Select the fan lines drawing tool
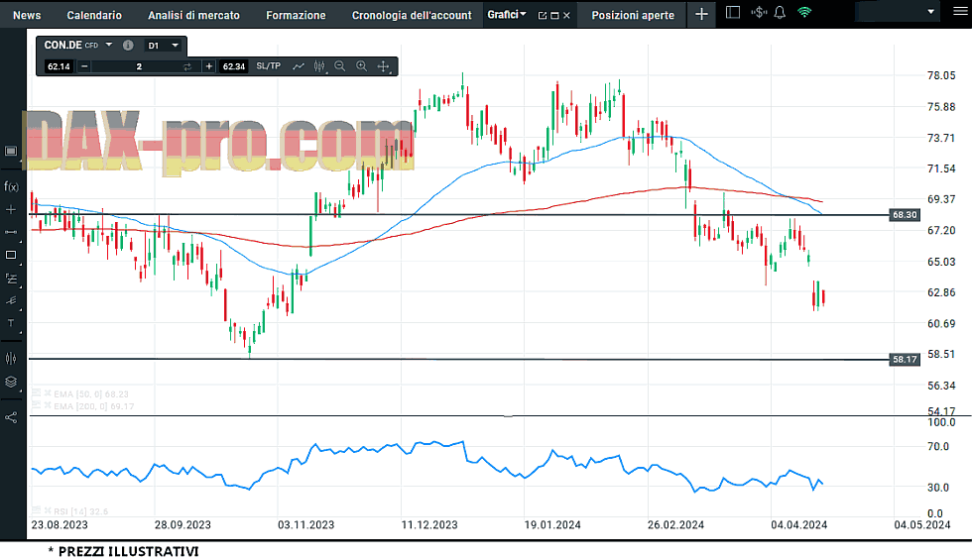The width and height of the screenshot is (972, 560). [x=11, y=300]
